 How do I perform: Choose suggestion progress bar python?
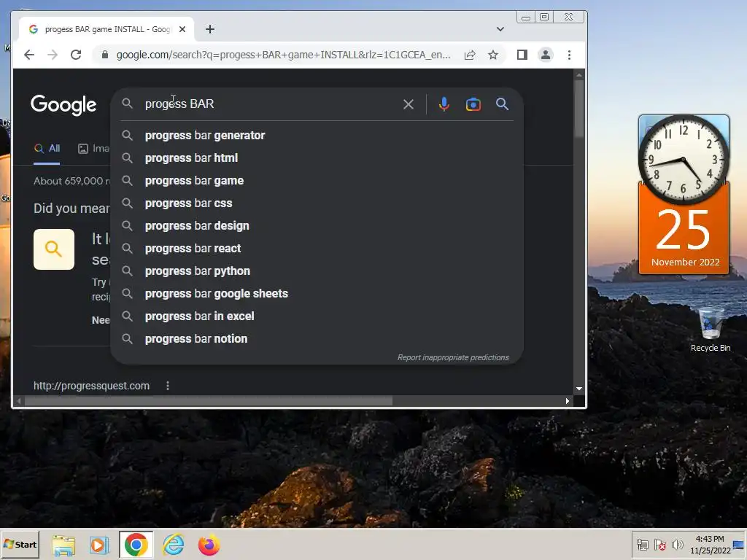tap(317, 271)
